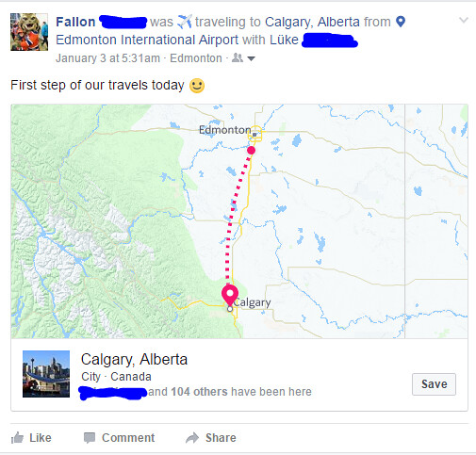Click the Edmonton location link by timestamp
Viewport: 476px width, 455px height.
tap(196, 58)
